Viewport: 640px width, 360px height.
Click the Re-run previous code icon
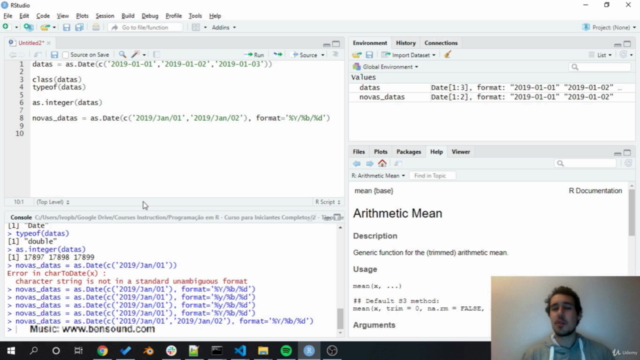coord(278,55)
